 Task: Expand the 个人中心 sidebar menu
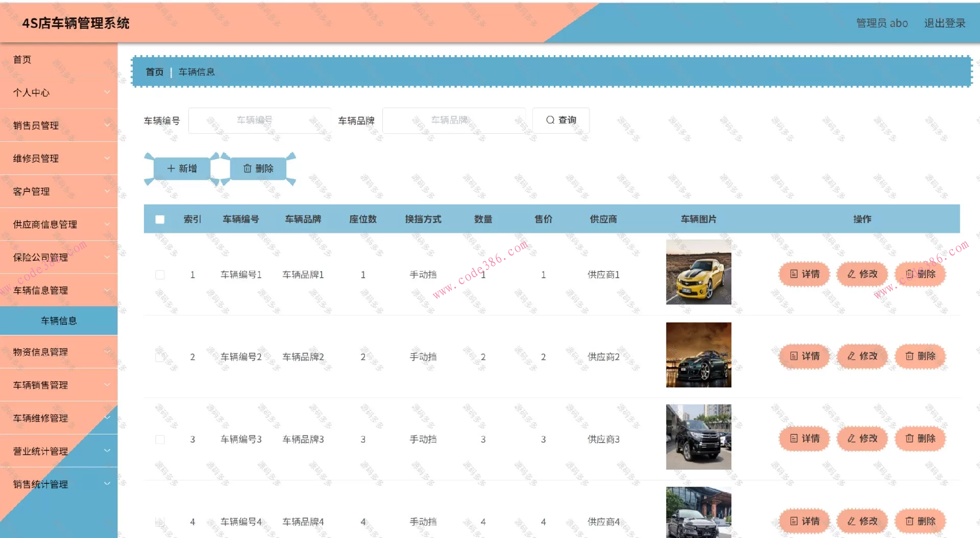(59, 92)
